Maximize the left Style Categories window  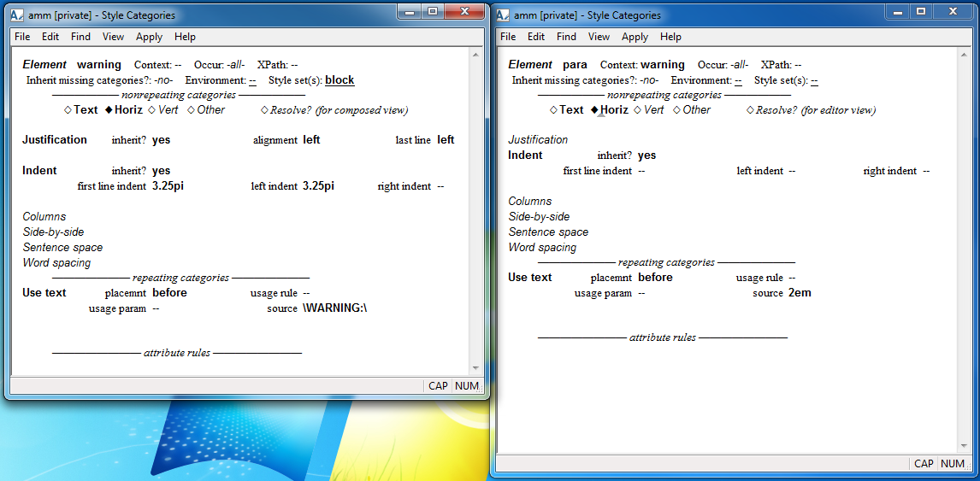point(433,11)
